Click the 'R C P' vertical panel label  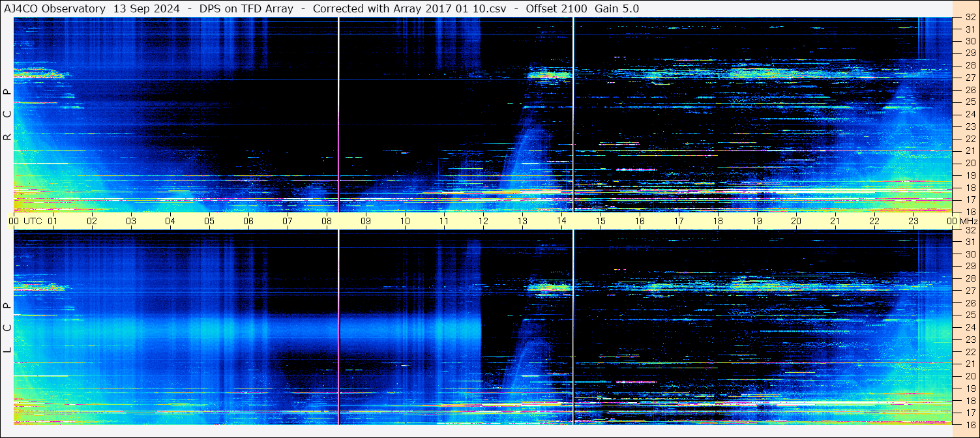tap(7, 115)
